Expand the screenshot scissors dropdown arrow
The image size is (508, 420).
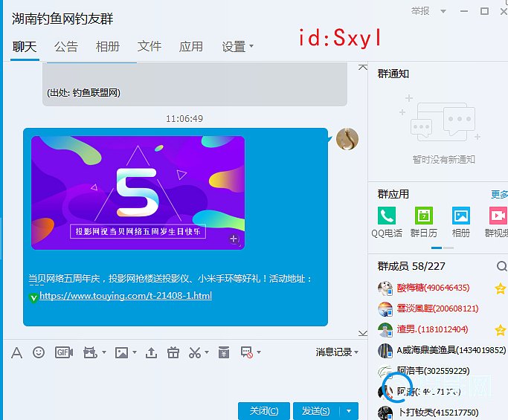207,352
